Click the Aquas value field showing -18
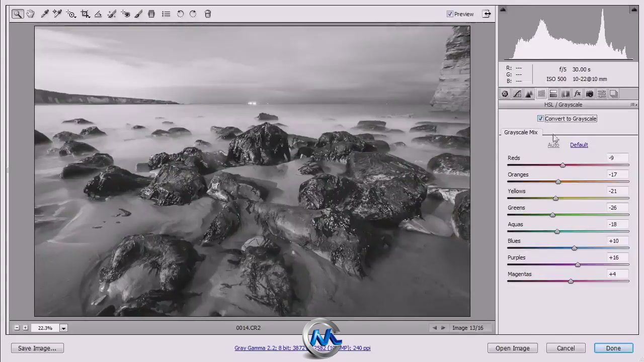The image size is (644, 362). coord(617,224)
